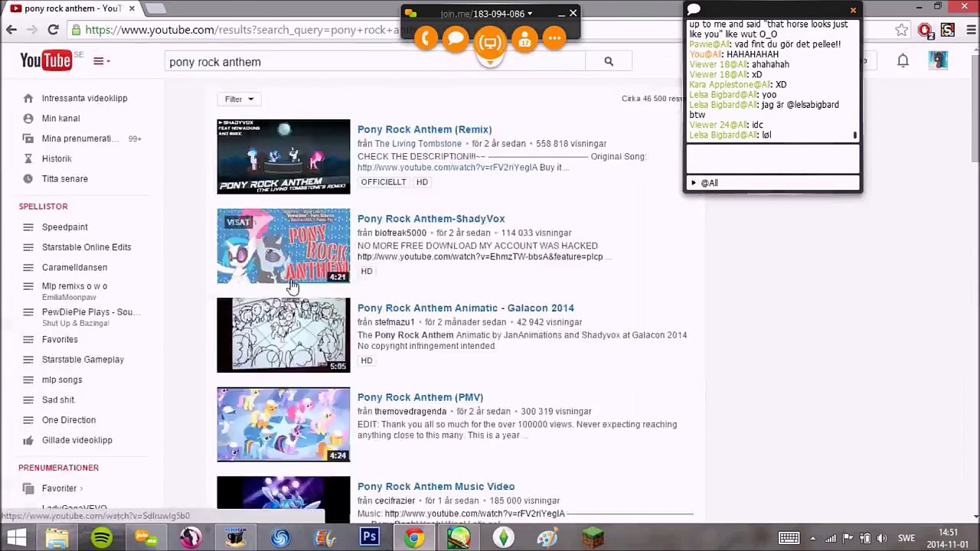Open Historik in sidebar
Viewport: 980px width, 551px height.
pyautogui.click(x=57, y=158)
